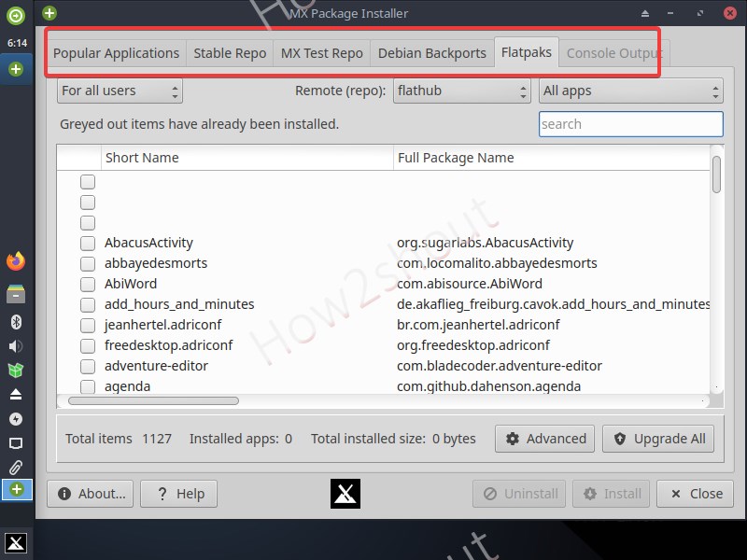The height and width of the screenshot is (560, 747).
Task: Open the MX Test Repo tab
Action: click(x=321, y=53)
